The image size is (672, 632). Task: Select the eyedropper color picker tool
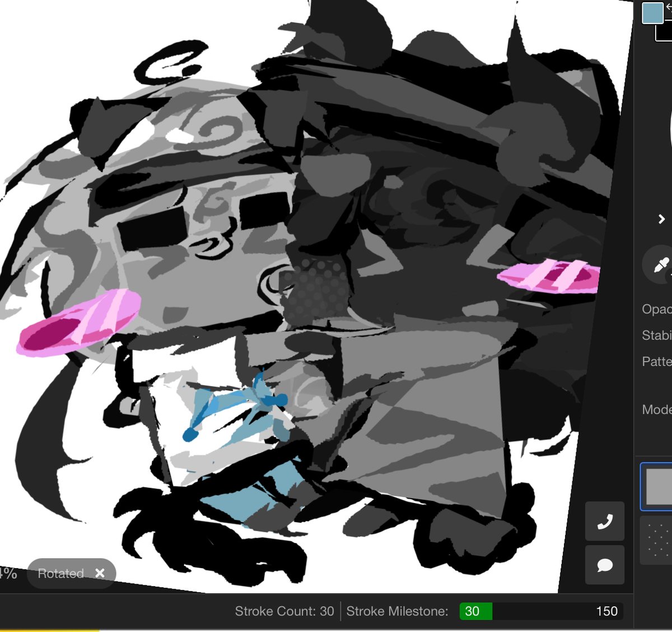point(660,265)
